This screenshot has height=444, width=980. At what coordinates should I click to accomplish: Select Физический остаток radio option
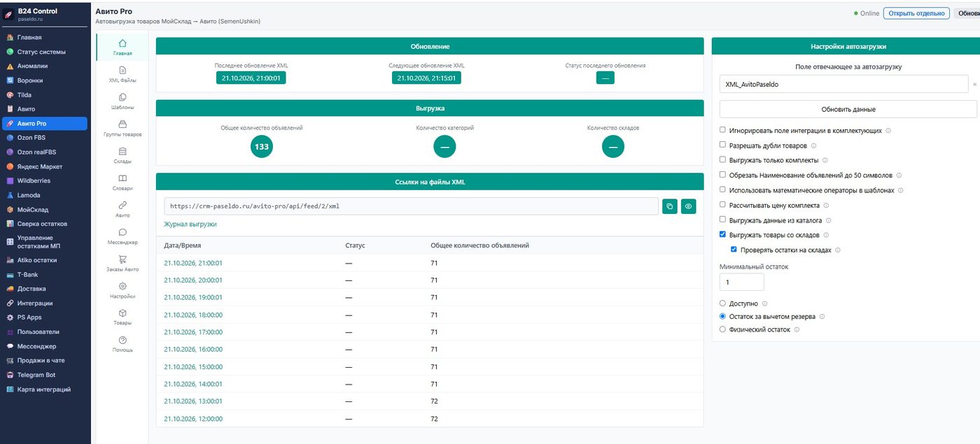click(x=722, y=329)
